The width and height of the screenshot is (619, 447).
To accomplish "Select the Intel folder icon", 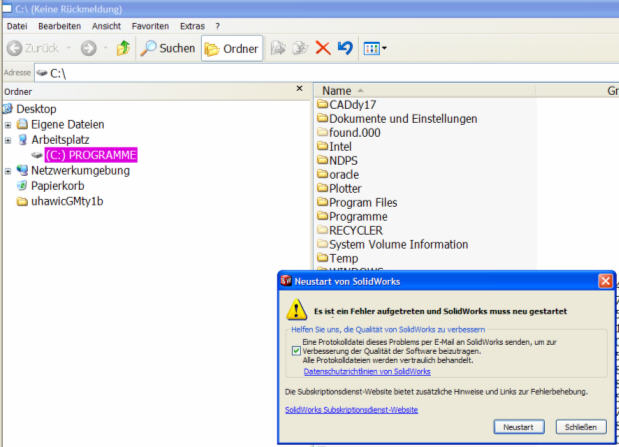I will tap(323, 146).
